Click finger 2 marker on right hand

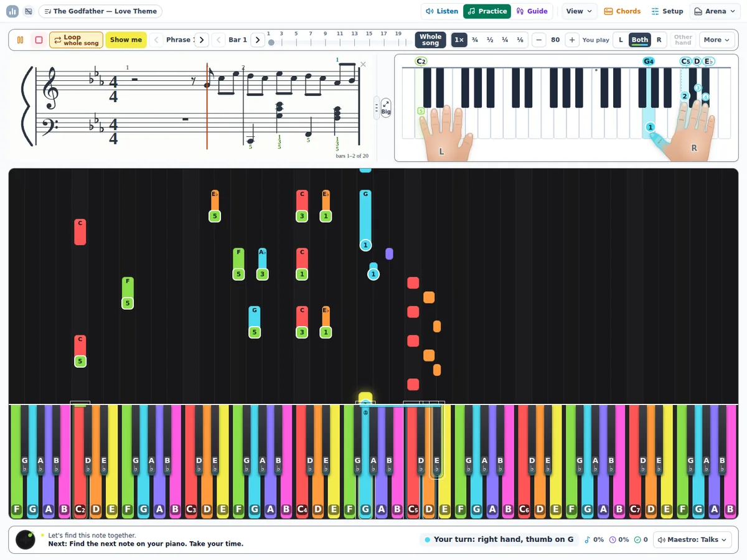pyautogui.click(x=685, y=96)
